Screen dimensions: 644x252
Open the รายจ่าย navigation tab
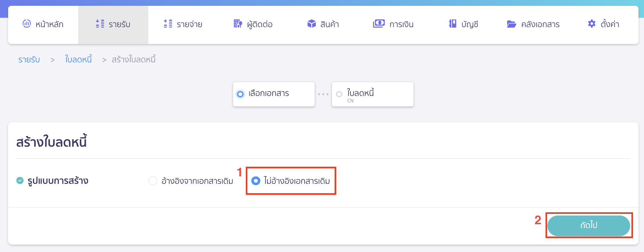click(182, 24)
